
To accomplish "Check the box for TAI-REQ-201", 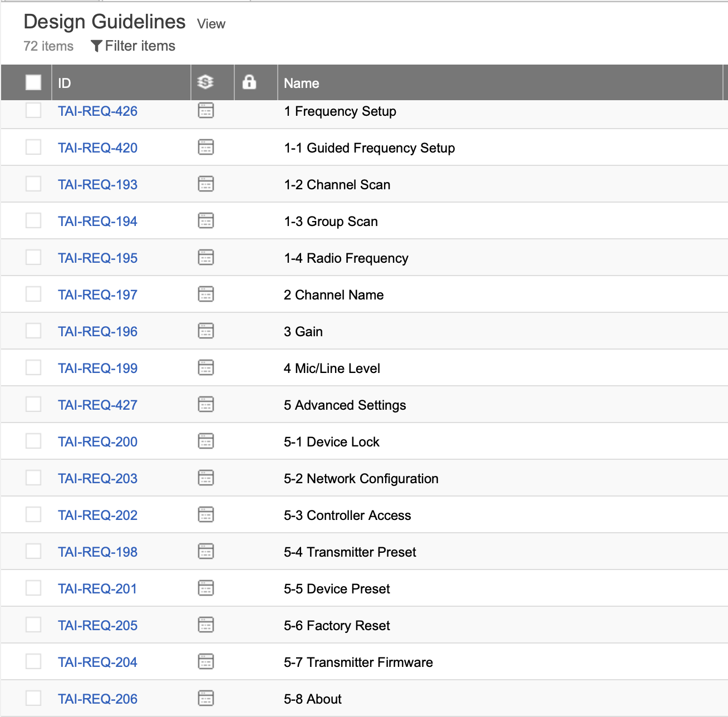I will pyautogui.click(x=33, y=588).
